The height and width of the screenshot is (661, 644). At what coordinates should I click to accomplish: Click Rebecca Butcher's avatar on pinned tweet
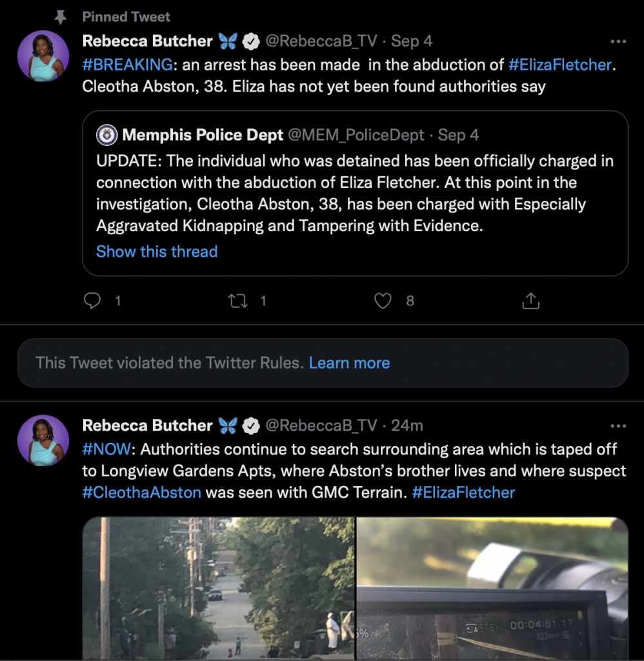[x=43, y=56]
